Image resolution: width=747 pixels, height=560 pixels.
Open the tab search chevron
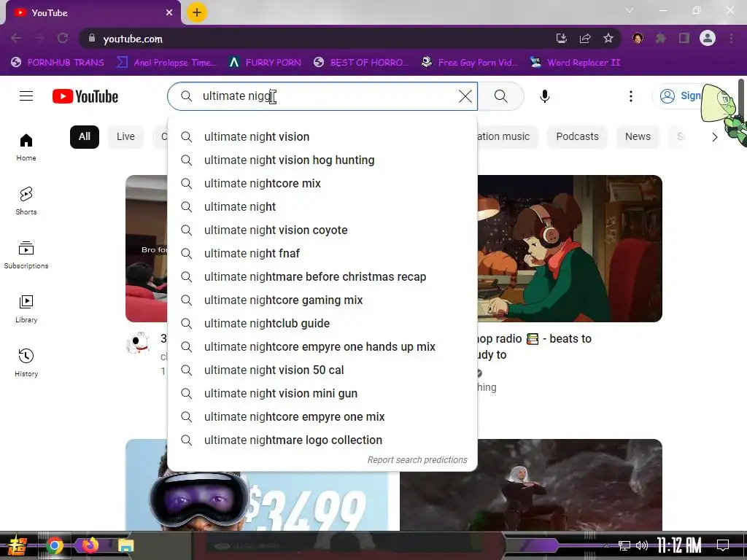click(630, 10)
